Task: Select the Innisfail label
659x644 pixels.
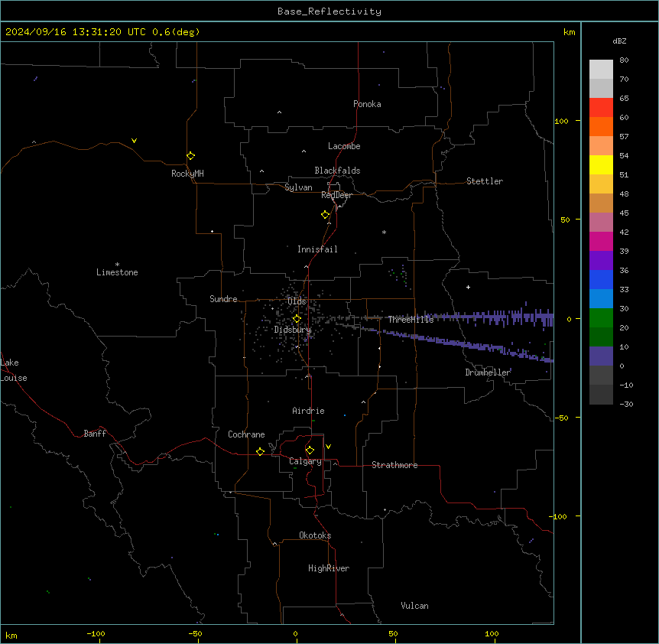Action: click(x=317, y=249)
